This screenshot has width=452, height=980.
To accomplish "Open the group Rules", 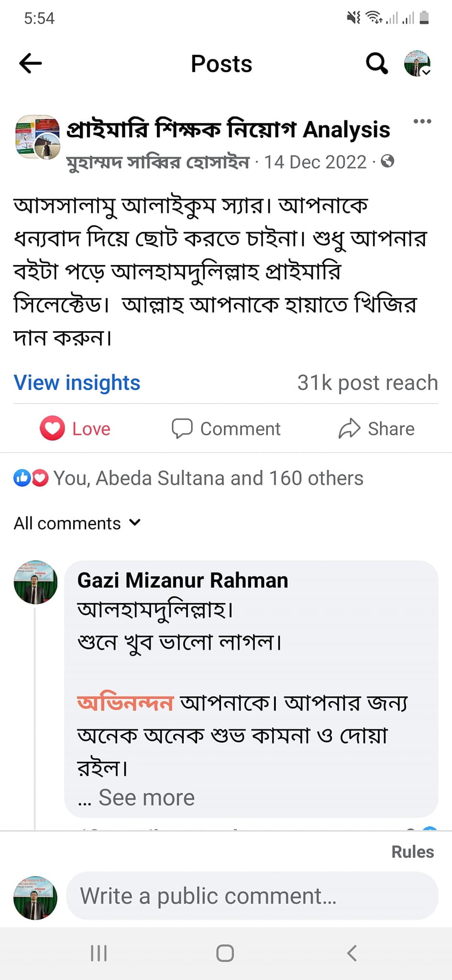I will click(x=412, y=852).
